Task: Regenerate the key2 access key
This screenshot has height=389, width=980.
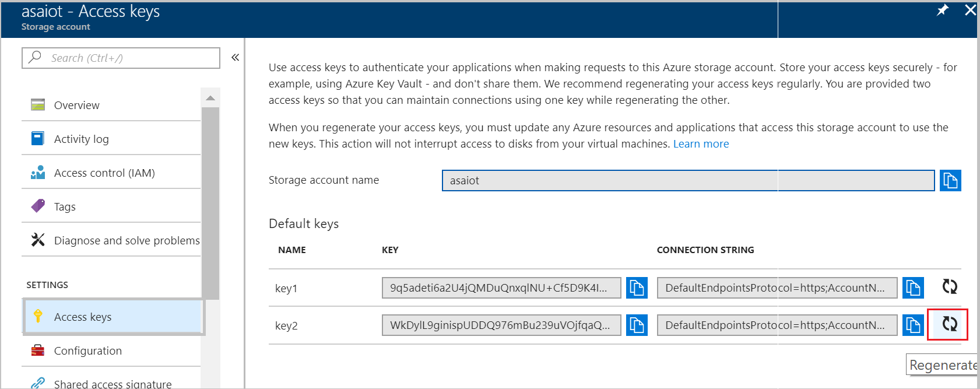Action: tap(950, 324)
